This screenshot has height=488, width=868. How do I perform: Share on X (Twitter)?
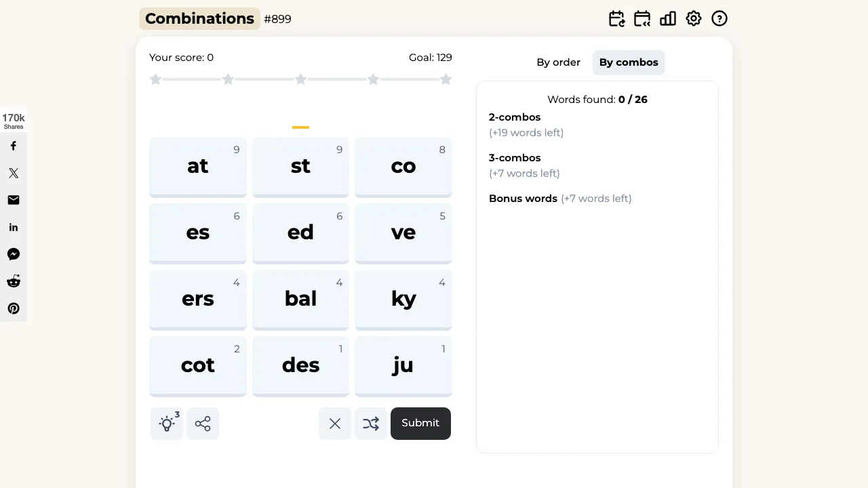[14, 173]
